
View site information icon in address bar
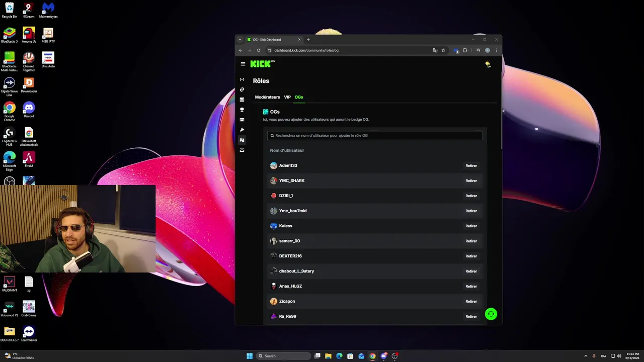(x=269, y=50)
